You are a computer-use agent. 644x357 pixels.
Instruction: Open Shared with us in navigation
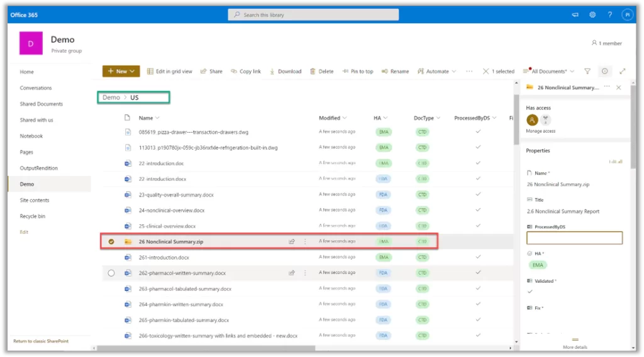pos(36,120)
